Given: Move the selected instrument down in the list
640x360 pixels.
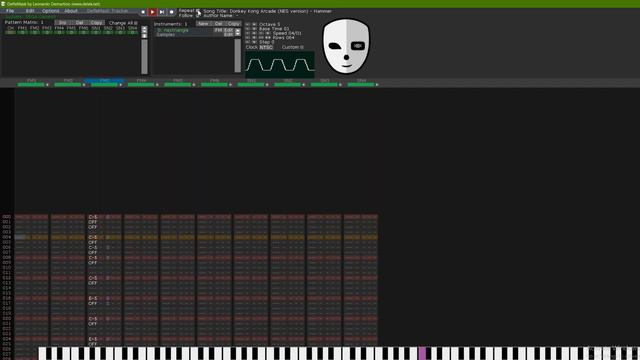Looking at the screenshot, I should (238, 34).
